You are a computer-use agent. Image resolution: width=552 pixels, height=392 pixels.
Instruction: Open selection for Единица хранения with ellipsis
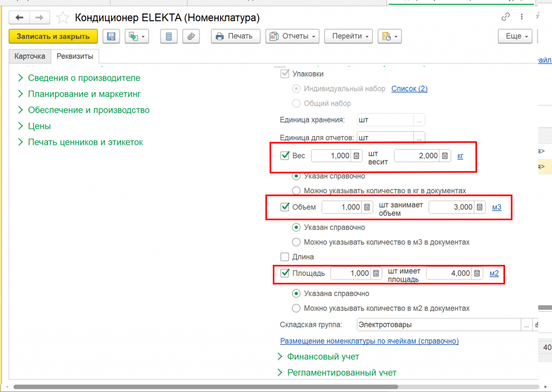pyautogui.click(x=419, y=120)
